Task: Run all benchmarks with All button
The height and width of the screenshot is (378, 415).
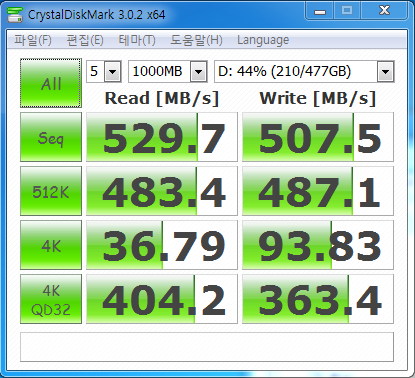Action: [51, 83]
